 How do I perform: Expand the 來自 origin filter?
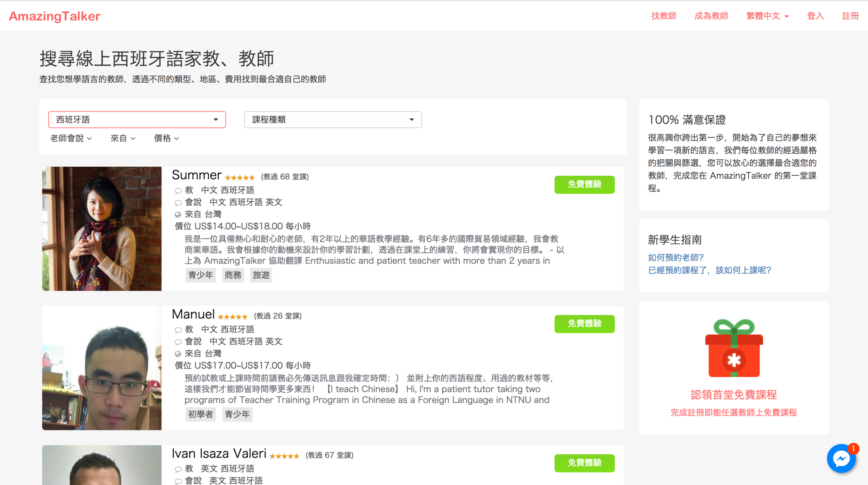pos(123,138)
